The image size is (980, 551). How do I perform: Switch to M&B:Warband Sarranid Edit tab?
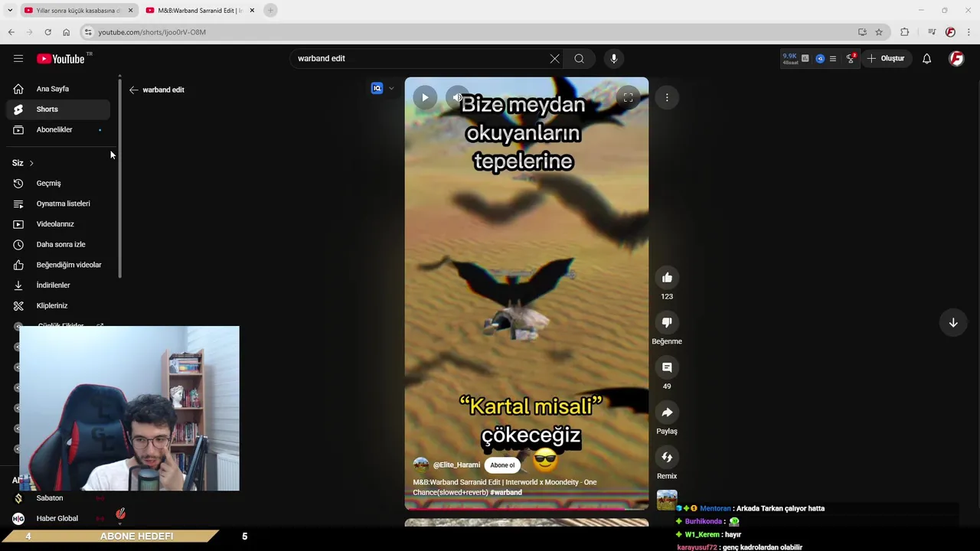[200, 11]
